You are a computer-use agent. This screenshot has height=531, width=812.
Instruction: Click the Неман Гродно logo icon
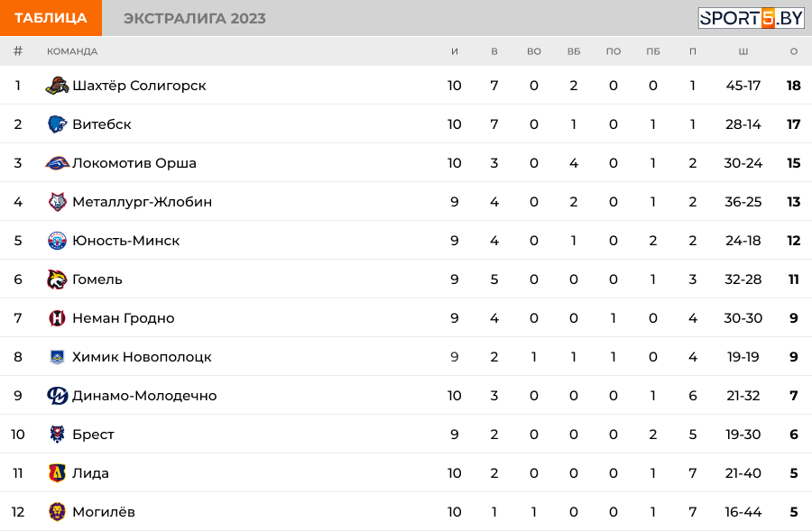tap(57, 317)
